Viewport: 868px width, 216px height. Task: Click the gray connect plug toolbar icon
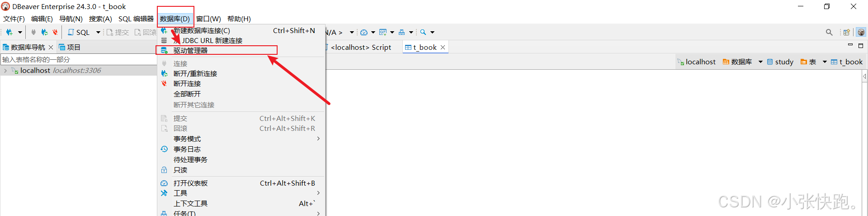pos(33,32)
